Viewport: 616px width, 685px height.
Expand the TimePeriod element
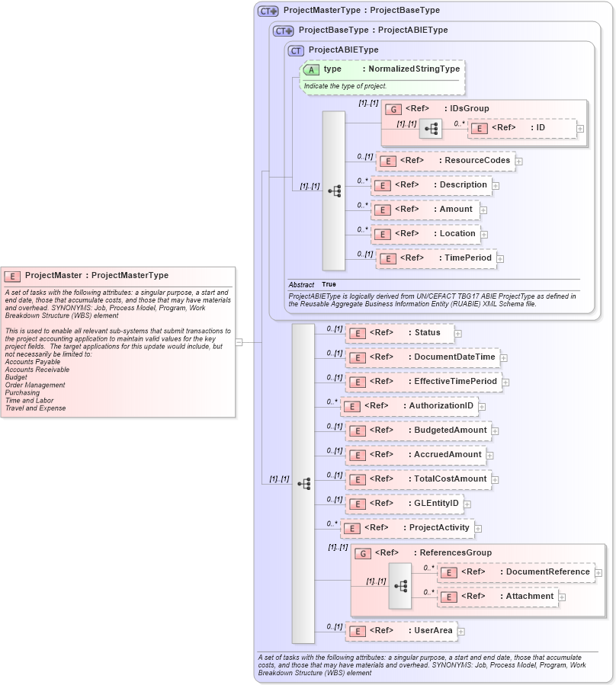click(499, 258)
